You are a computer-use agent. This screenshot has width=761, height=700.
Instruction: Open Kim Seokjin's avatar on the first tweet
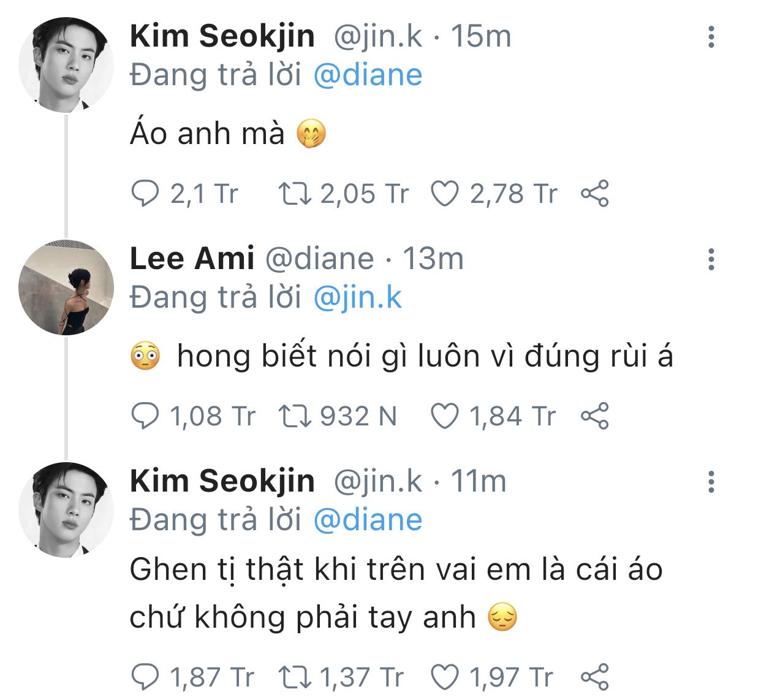(66, 65)
